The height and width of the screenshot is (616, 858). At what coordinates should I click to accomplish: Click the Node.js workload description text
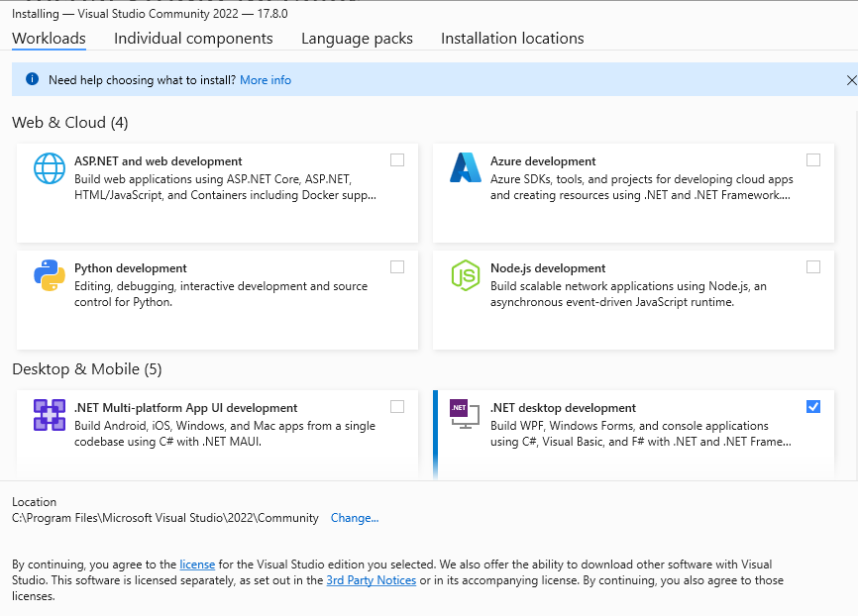(x=628, y=294)
